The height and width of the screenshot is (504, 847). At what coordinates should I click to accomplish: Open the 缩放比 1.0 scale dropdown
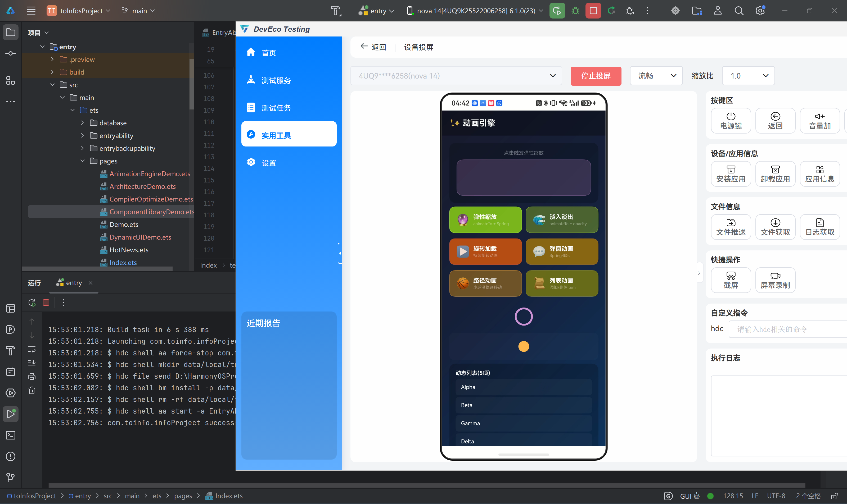(x=748, y=76)
